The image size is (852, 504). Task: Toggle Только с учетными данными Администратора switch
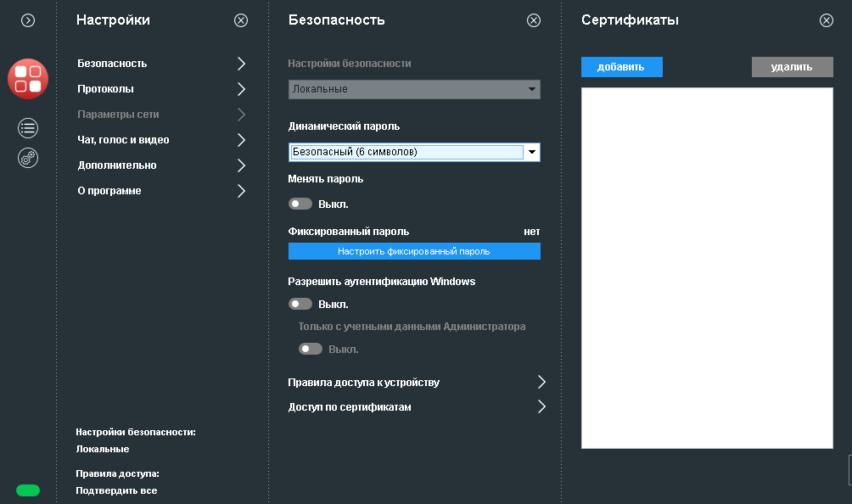pyautogui.click(x=311, y=349)
